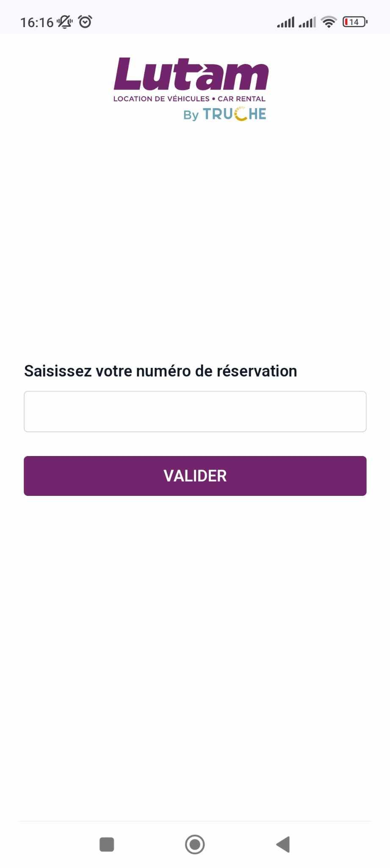
Task: Tap the purple Lutam logo wordmark
Action: click(x=191, y=74)
